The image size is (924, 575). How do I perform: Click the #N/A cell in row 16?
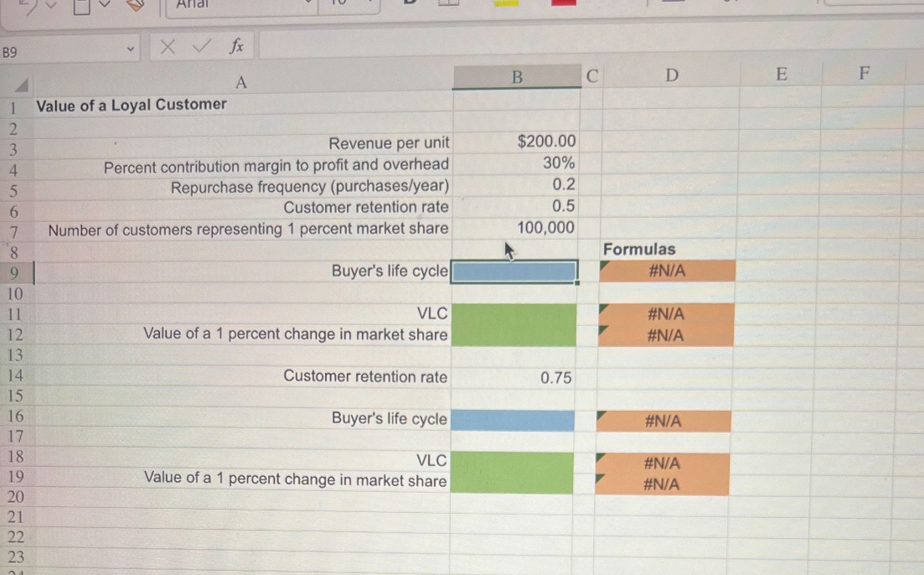click(663, 421)
